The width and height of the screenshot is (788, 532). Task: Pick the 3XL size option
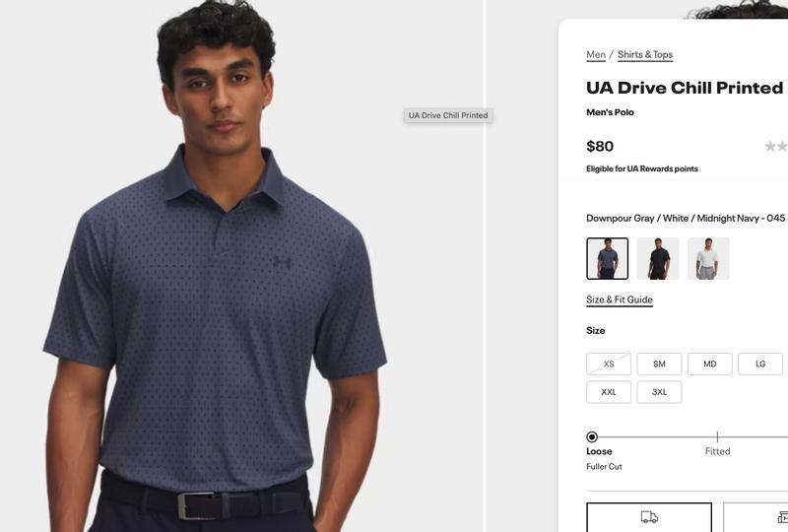tap(659, 392)
